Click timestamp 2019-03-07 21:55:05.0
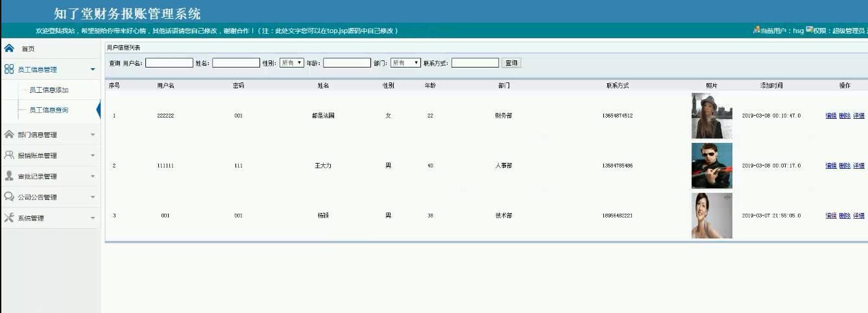This screenshot has height=313, width=868. [x=771, y=216]
